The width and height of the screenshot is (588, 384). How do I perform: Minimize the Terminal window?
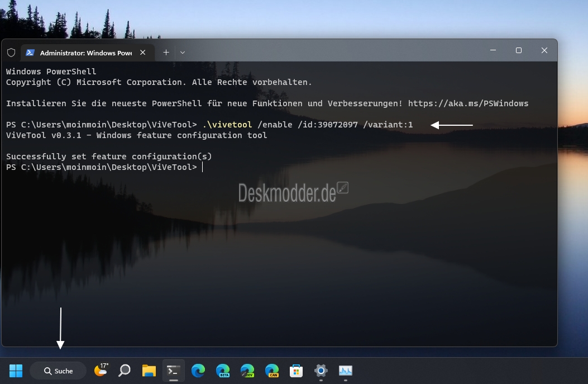tap(493, 50)
